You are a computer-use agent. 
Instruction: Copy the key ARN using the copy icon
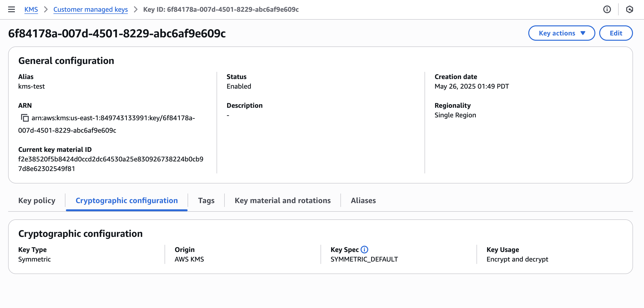coord(25,118)
